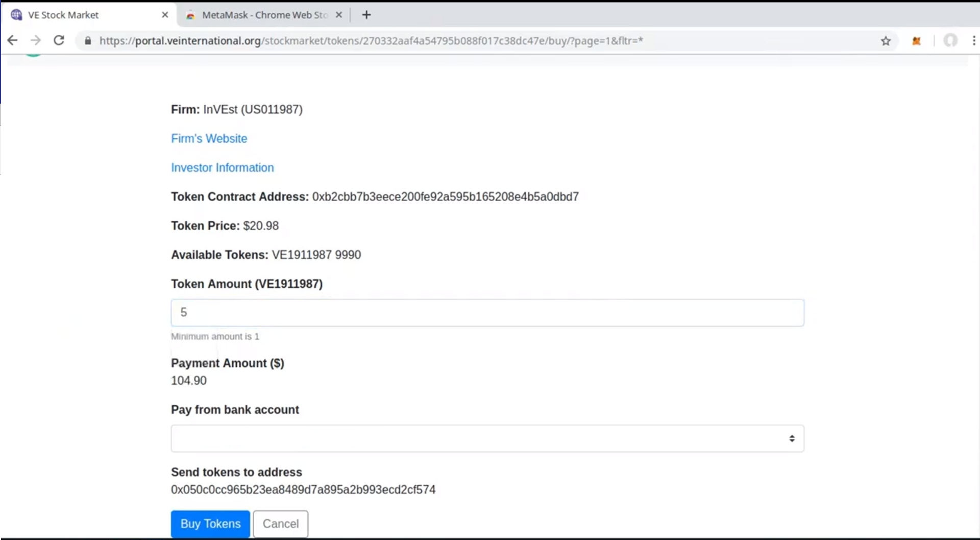The width and height of the screenshot is (980, 540).
Task: Open Chrome three-dot menu
Action: tap(974, 40)
